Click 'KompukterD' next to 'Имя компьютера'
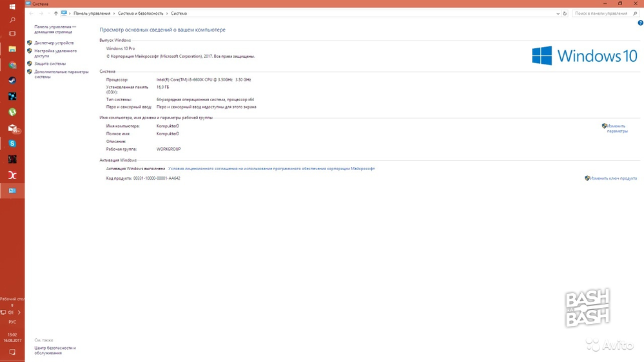This screenshot has width=644, height=362. (x=168, y=126)
